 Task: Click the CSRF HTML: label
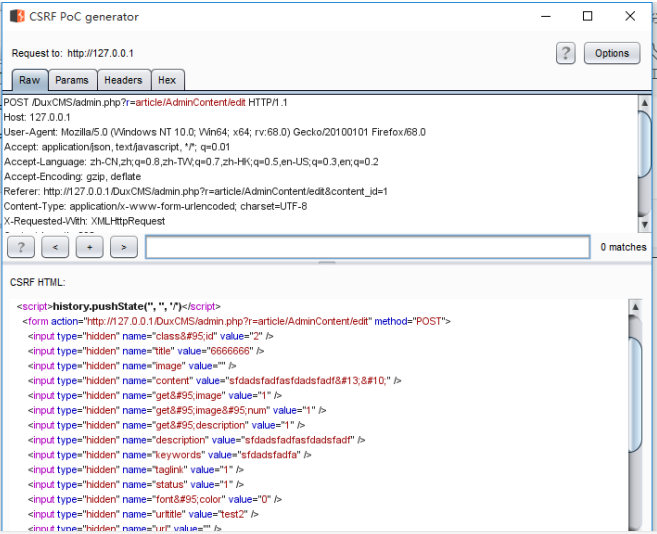pos(38,283)
